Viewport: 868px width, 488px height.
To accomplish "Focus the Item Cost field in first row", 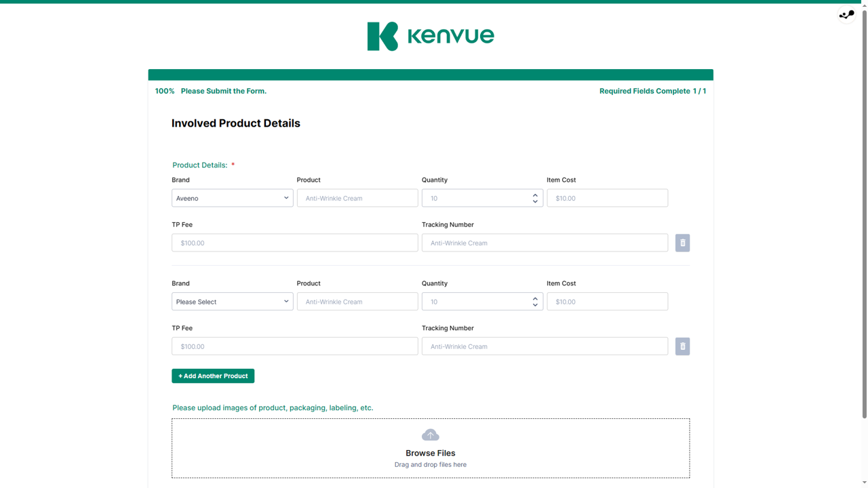I will coord(607,197).
